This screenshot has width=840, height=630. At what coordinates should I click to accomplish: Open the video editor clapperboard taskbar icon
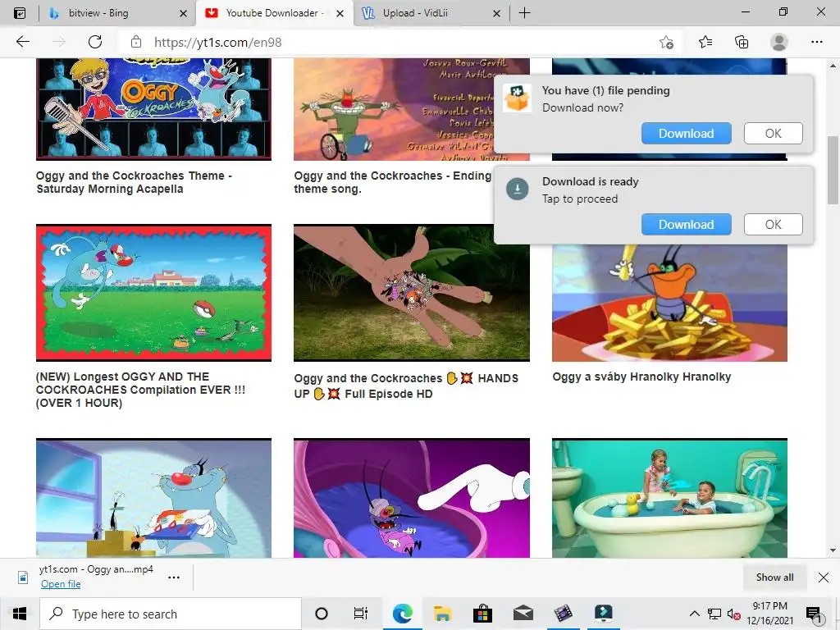(x=563, y=614)
